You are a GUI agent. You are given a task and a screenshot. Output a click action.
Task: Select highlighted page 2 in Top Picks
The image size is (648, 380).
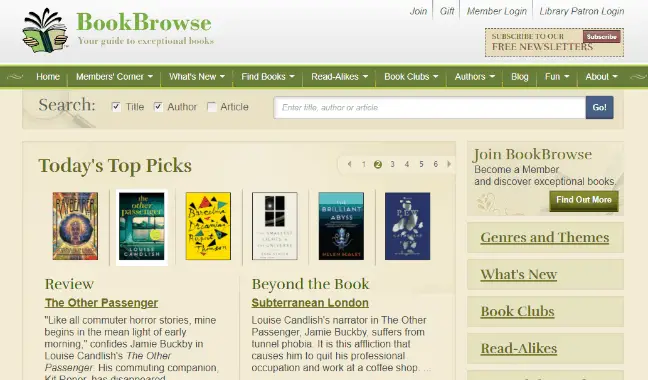tap(378, 164)
